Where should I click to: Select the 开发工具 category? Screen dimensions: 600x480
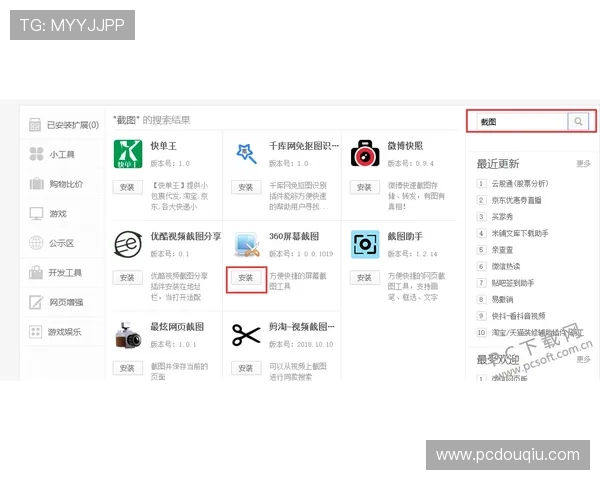(x=65, y=273)
